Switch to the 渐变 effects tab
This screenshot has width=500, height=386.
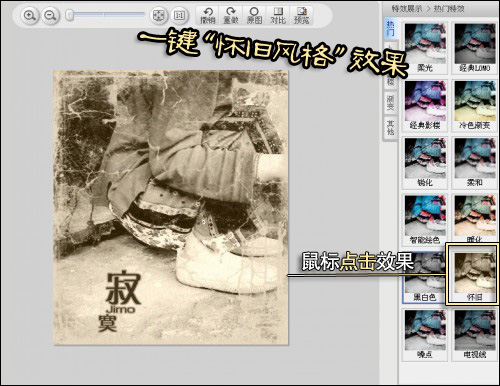(390, 103)
